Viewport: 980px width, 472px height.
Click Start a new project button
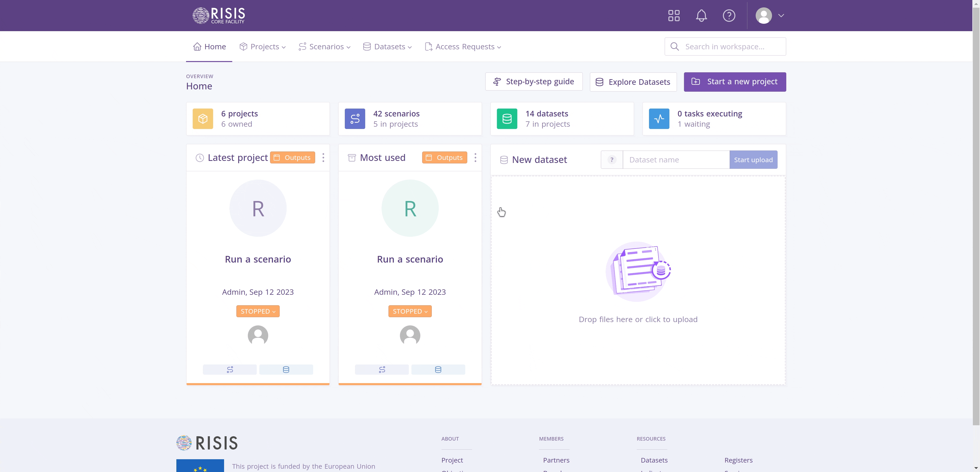[735, 82]
